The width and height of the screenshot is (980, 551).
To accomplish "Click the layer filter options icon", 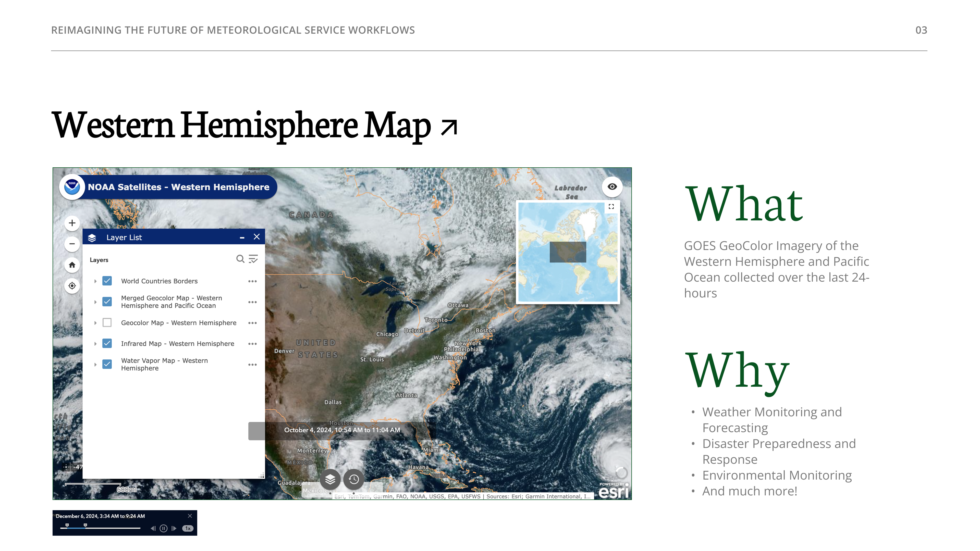I will point(253,259).
